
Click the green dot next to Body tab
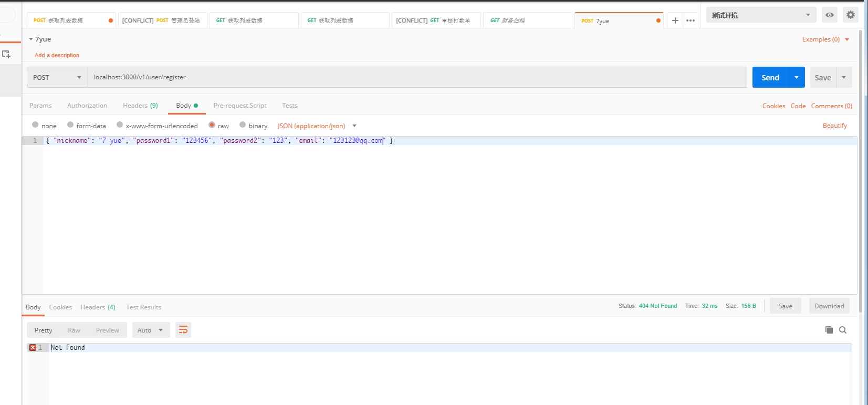(x=196, y=106)
